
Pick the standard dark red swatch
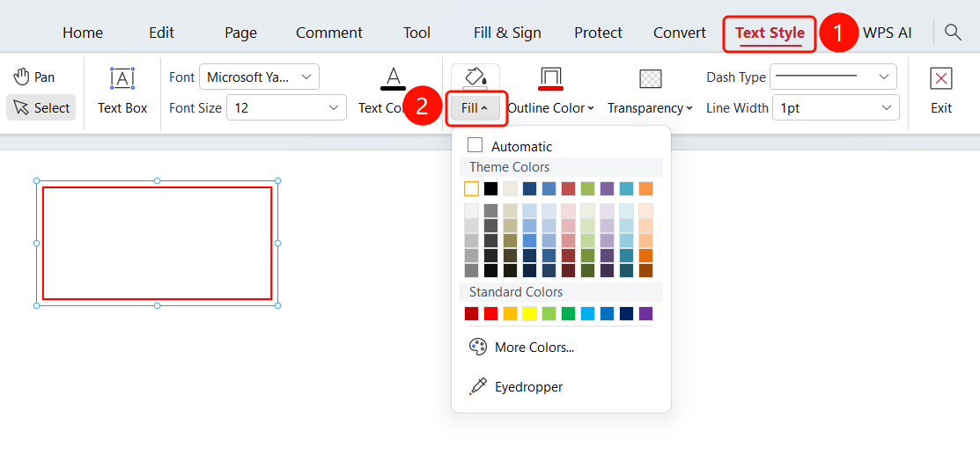tap(471, 313)
